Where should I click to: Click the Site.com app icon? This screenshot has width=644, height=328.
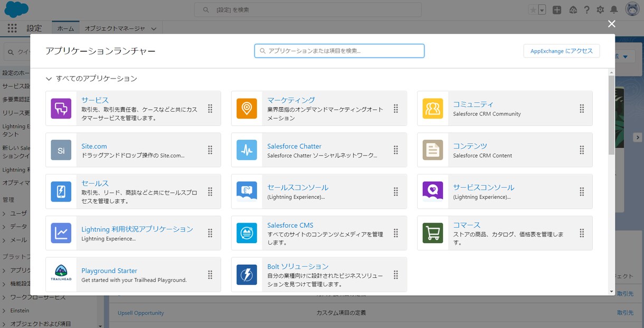point(61,150)
